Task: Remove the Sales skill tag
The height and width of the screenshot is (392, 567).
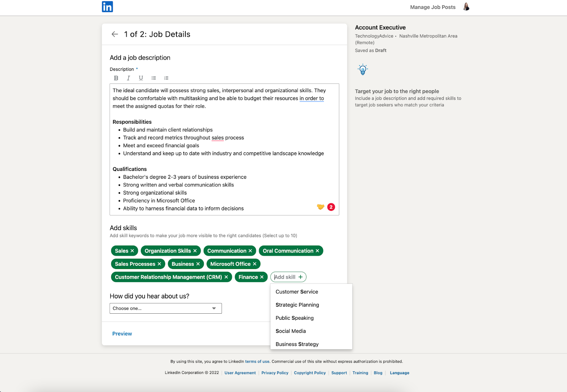Action: [x=132, y=251]
